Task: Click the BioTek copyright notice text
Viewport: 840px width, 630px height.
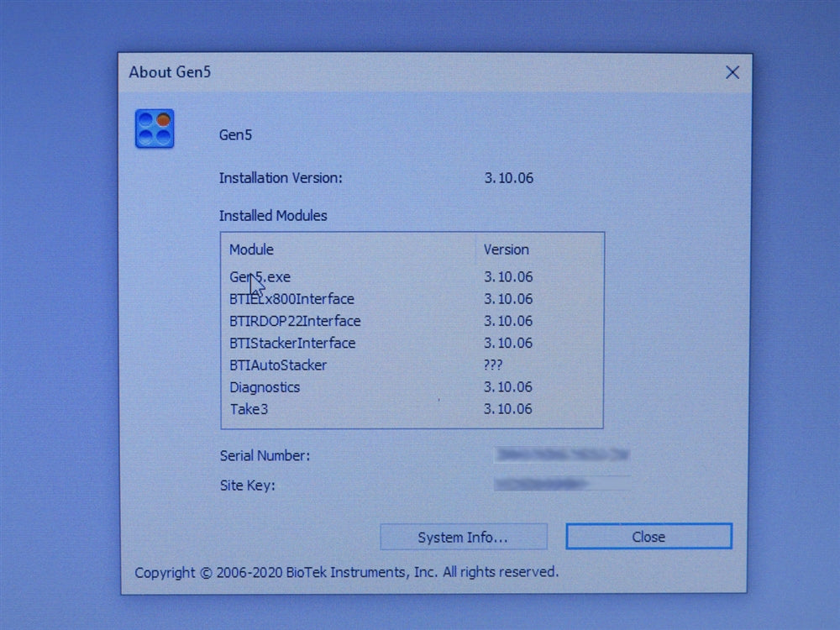Action: (347, 572)
